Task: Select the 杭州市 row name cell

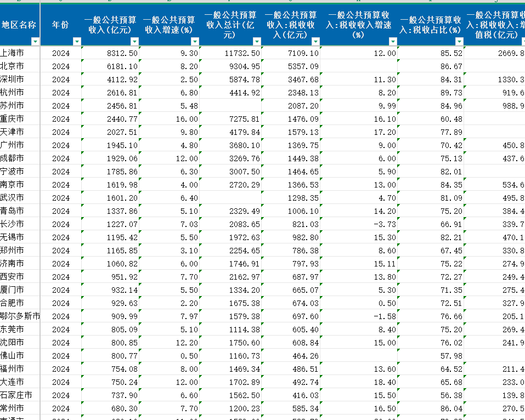Action: pos(20,92)
